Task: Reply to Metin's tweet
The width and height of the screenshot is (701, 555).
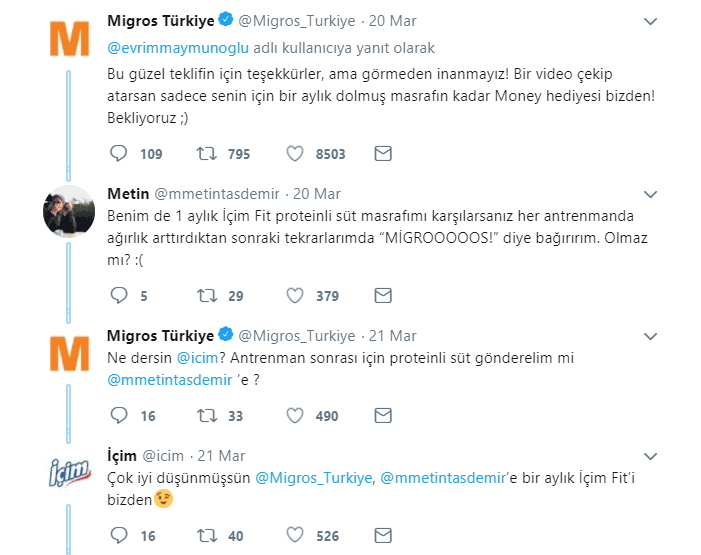Action: 118,295
